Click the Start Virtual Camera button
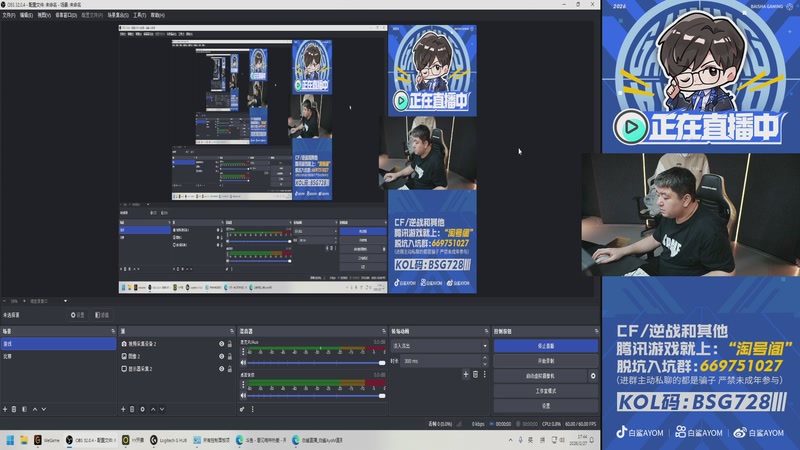Image resolution: width=800 pixels, height=450 pixels. [540, 376]
